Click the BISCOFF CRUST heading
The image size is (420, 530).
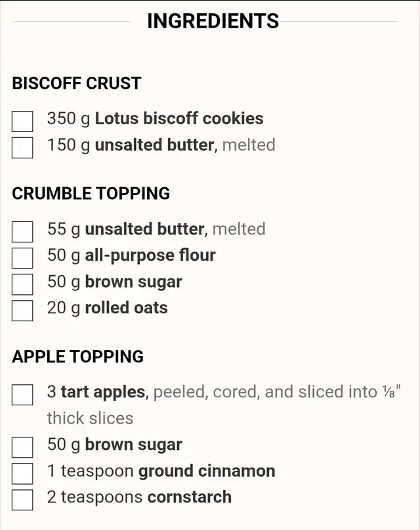point(77,83)
